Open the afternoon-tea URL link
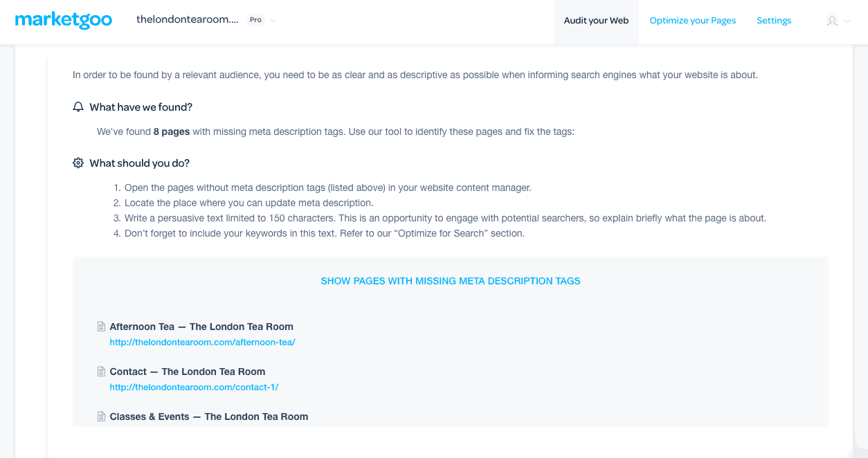868x458 pixels. (x=202, y=342)
